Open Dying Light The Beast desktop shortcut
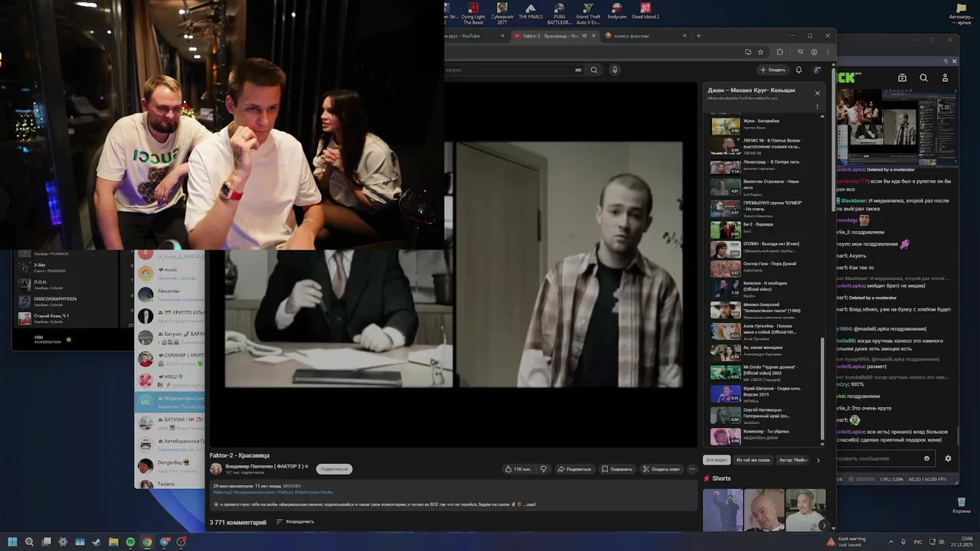Screen dimensions: 980x551 [473, 13]
